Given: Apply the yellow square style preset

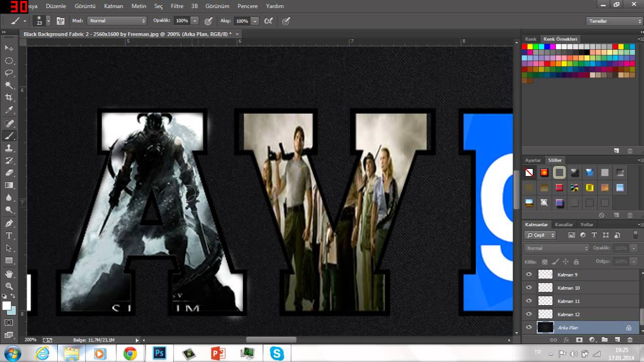Looking at the screenshot, I should click(590, 188).
